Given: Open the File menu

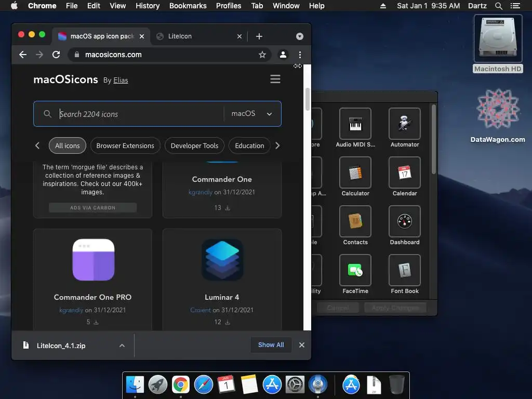Looking at the screenshot, I should point(72,6).
